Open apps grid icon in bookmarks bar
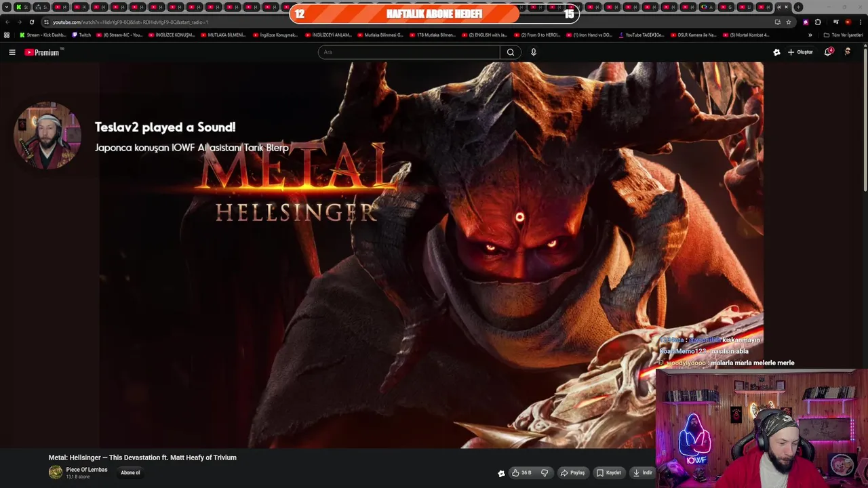The width and height of the screenshot is (868, 488). point(7,35)
